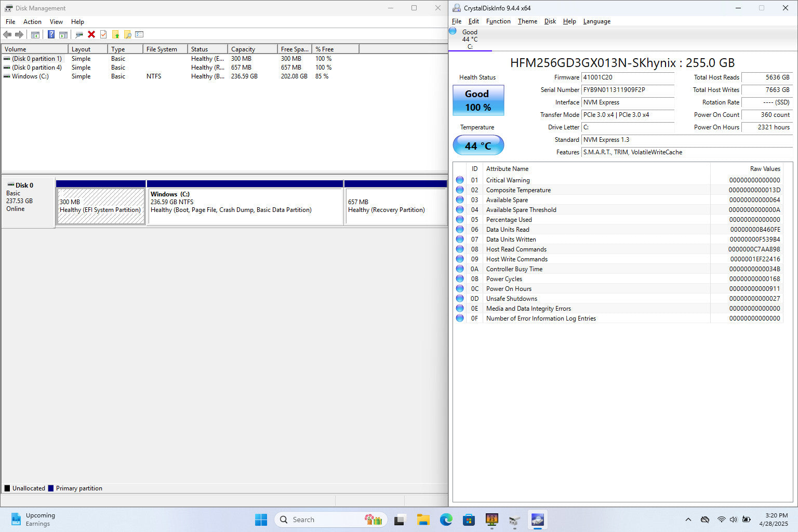Image resolution: width=798 pixels, height=532 pixels.
Task: Click the volume speaker tray icon
Action: (x=733, y=520)
